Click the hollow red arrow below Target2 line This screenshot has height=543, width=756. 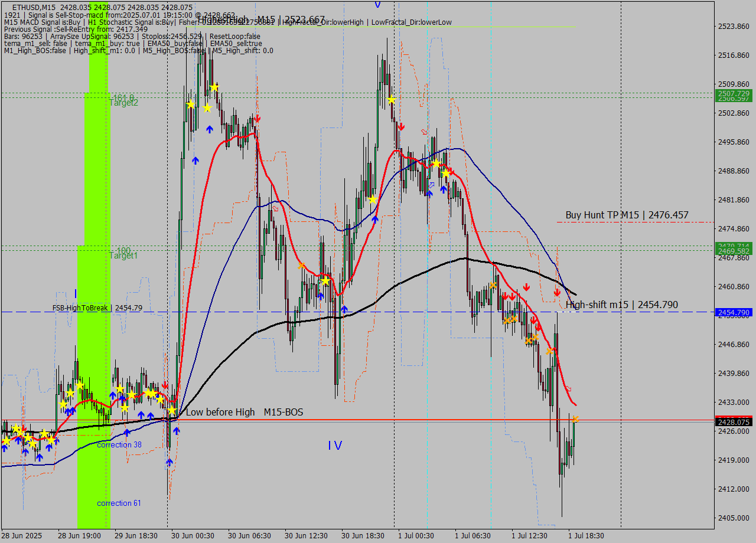coord(424,132)
